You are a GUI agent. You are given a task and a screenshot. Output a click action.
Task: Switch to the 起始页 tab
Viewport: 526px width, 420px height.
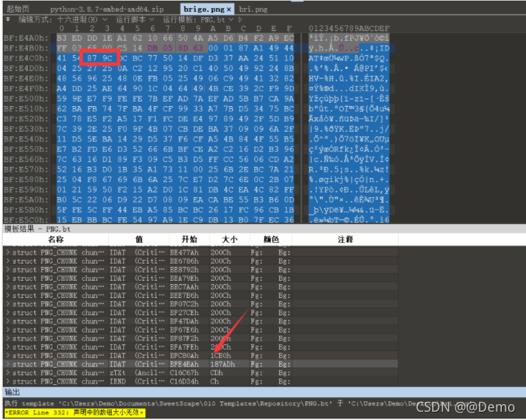tap(18, 9)
